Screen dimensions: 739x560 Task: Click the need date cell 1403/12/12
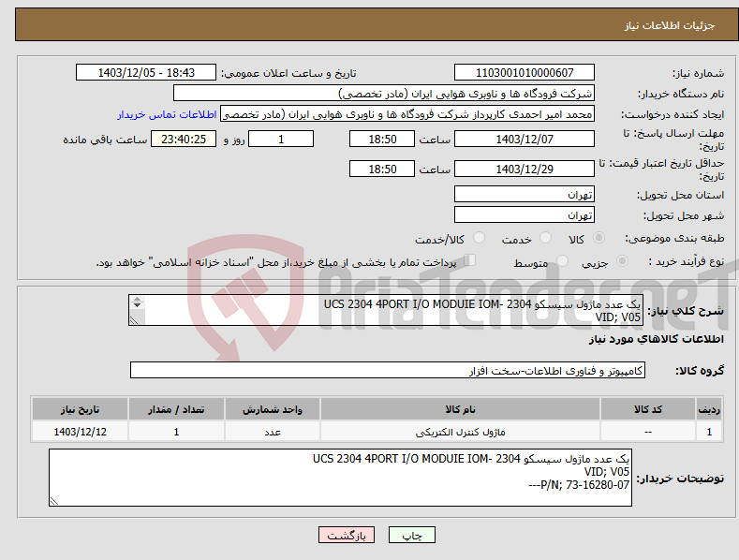pyautogui.click(x=80, y=432)
